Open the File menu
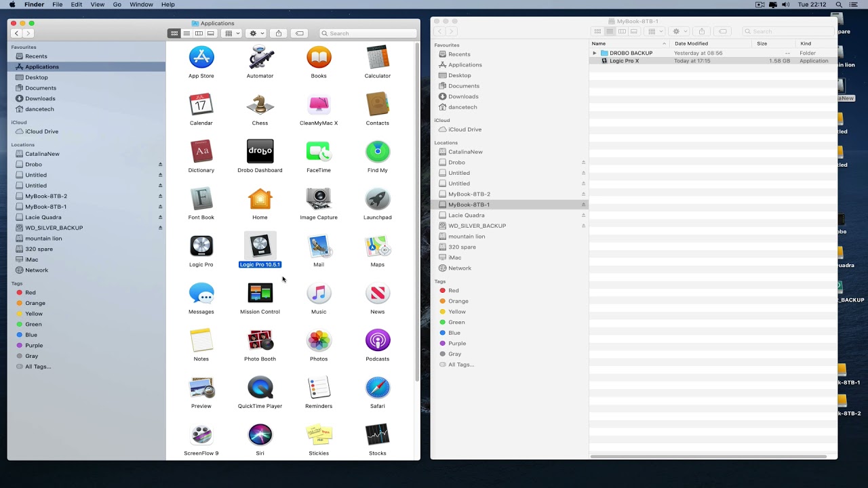Screen dimensions: 868x488 point(58,5)
